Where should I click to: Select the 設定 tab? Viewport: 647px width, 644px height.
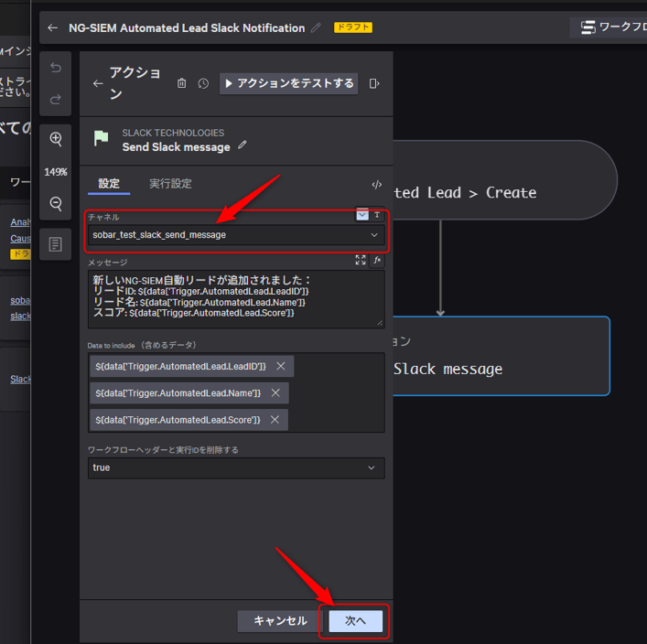tap(109, 184)
